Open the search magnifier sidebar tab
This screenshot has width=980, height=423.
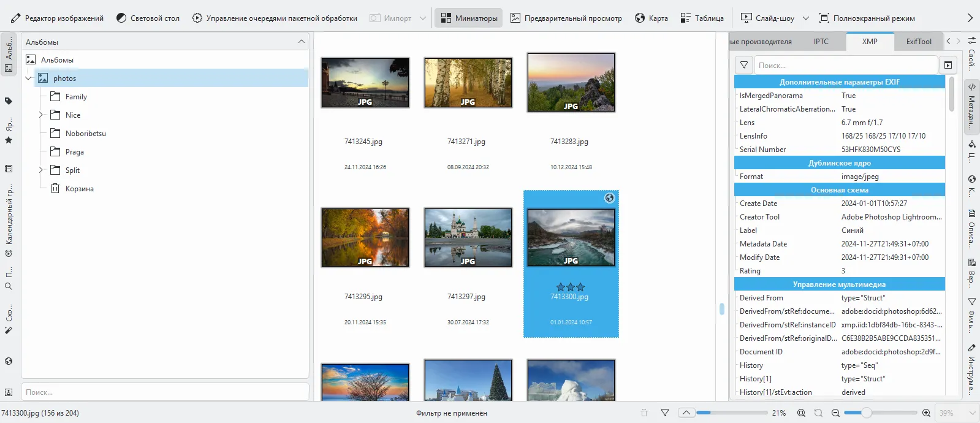[9, 280]
